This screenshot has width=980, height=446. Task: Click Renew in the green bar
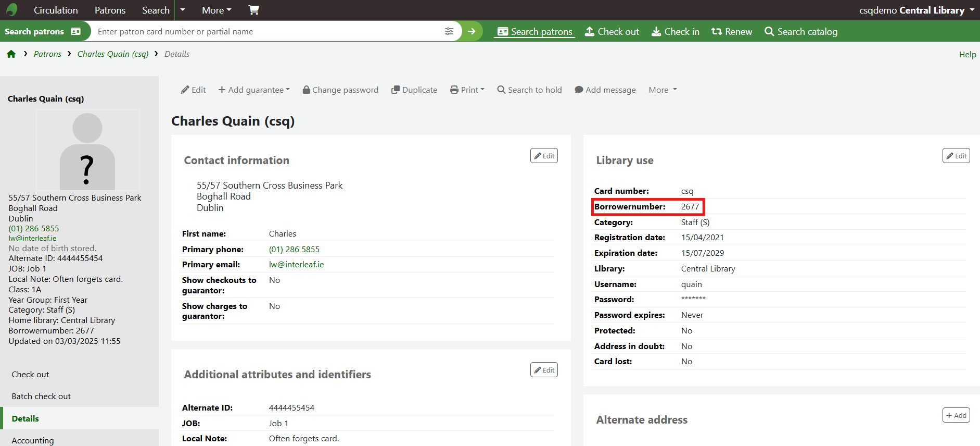point(732,32)
